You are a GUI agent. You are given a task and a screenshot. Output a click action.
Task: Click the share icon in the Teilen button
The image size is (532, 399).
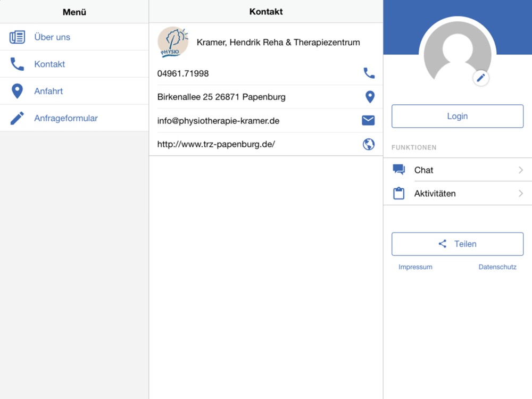pyautogui.click(x=443, y=244)
